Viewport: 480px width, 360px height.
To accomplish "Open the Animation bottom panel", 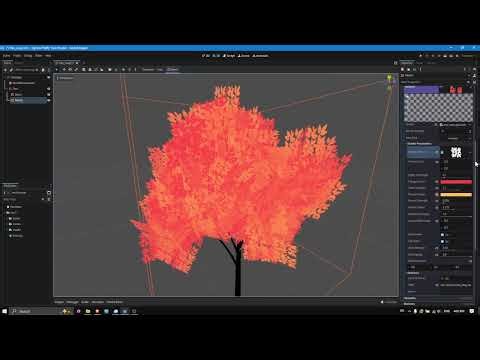I will pyautogui.click(x=98, y=302).
